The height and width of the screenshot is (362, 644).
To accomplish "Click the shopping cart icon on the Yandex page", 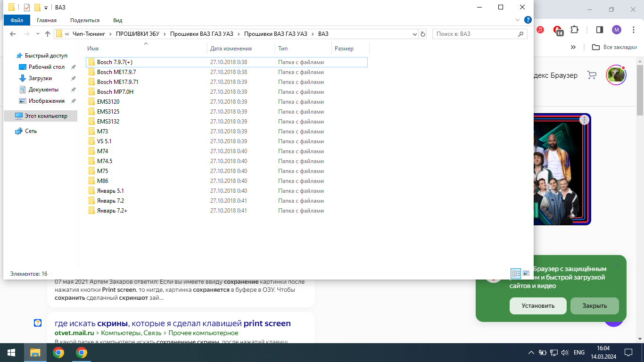I will click(x=591, y=75).
